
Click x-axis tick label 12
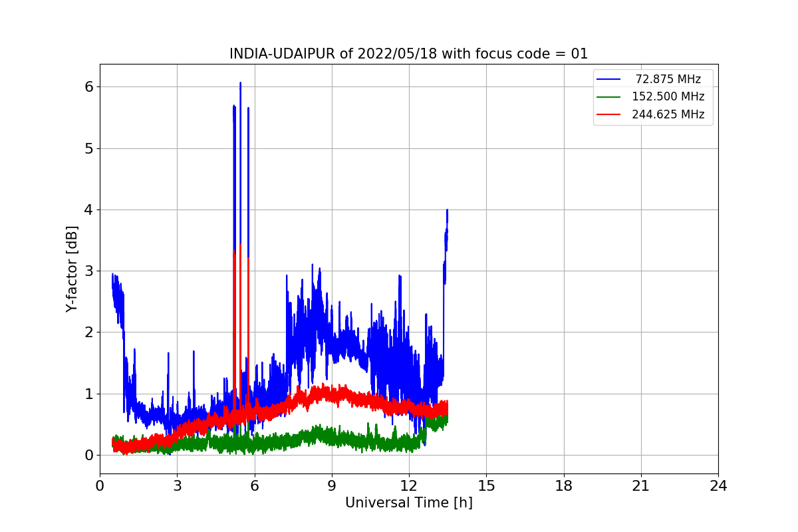[409, 486]
